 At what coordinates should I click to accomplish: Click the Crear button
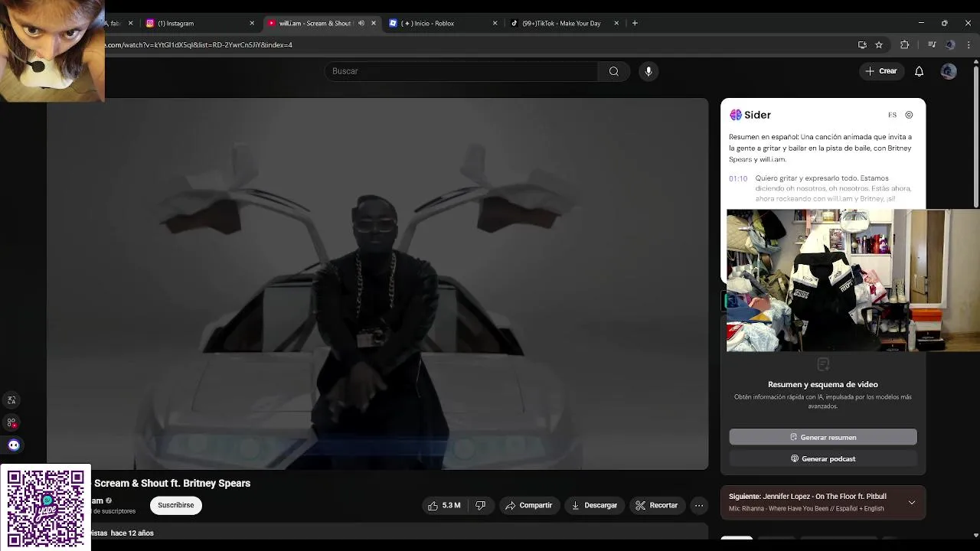click(880, 71)
